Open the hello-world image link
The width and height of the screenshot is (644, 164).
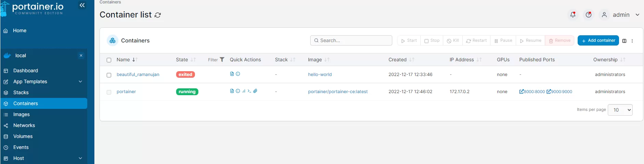point(320,74)
